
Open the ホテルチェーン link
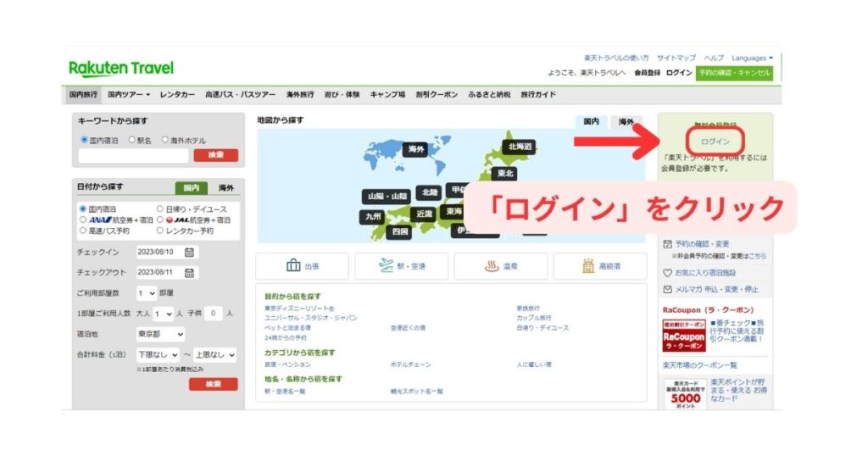pyautogui.click(x=410, y=364)
